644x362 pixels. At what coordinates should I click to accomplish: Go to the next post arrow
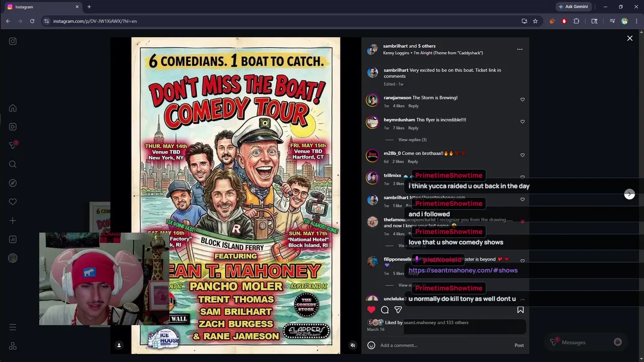point(629,195)
